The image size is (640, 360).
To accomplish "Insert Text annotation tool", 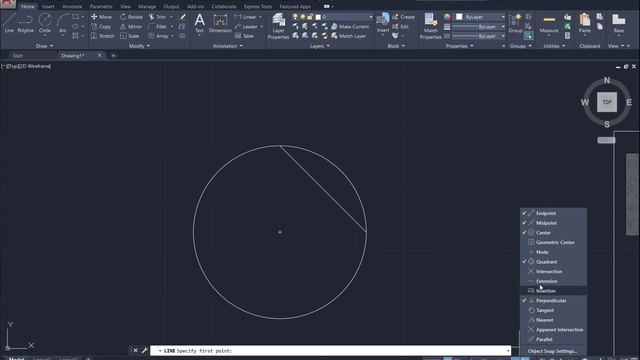I will tap(199, 22).
